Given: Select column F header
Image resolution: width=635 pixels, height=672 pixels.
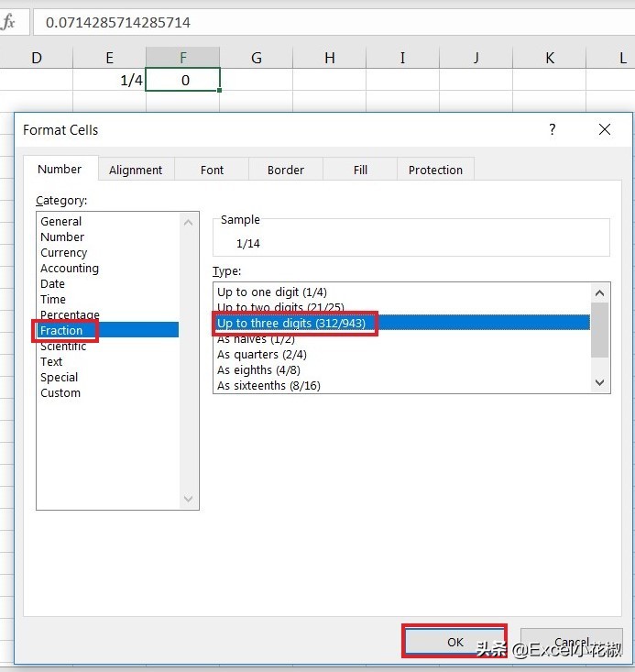Looking at the screenshot, I should 183,58.
